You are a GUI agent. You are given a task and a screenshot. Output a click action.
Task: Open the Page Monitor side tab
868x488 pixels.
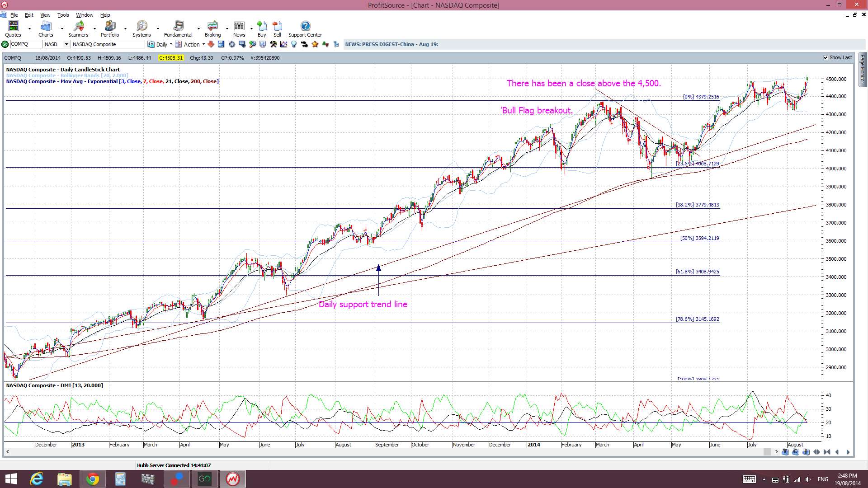point(863,69)
